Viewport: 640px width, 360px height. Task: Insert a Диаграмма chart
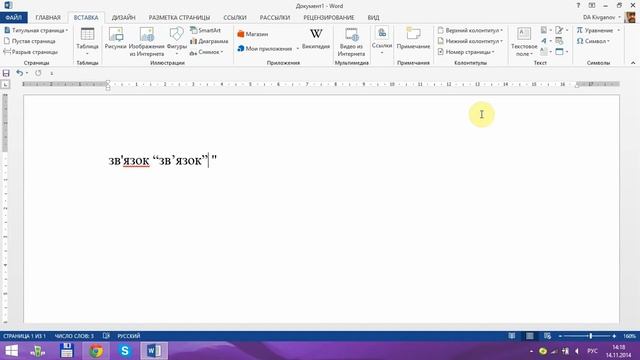pos(209,41)
